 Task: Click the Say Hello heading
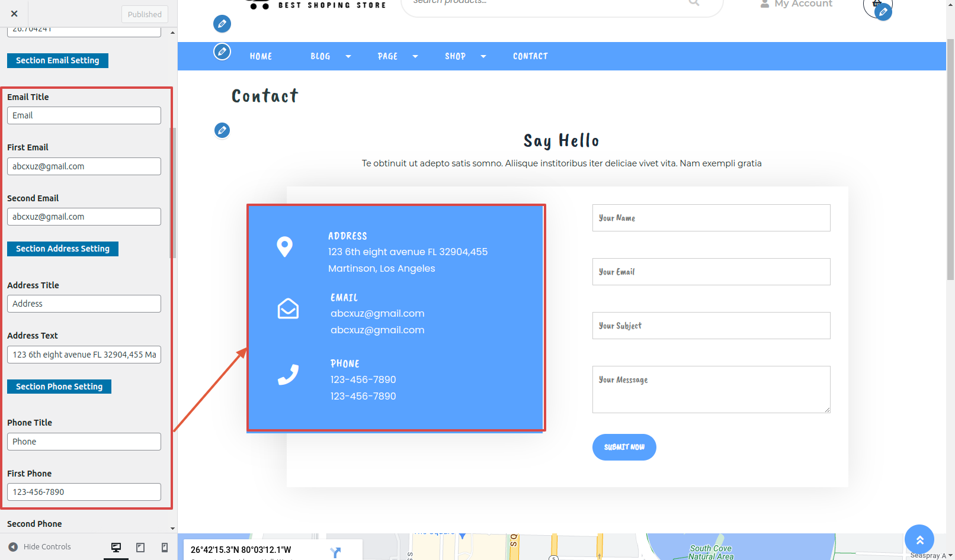(x=561, y=141)
